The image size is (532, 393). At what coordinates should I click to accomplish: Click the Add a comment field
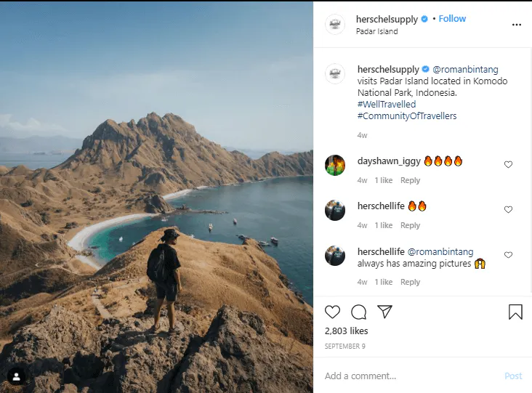tap(407, 376)
